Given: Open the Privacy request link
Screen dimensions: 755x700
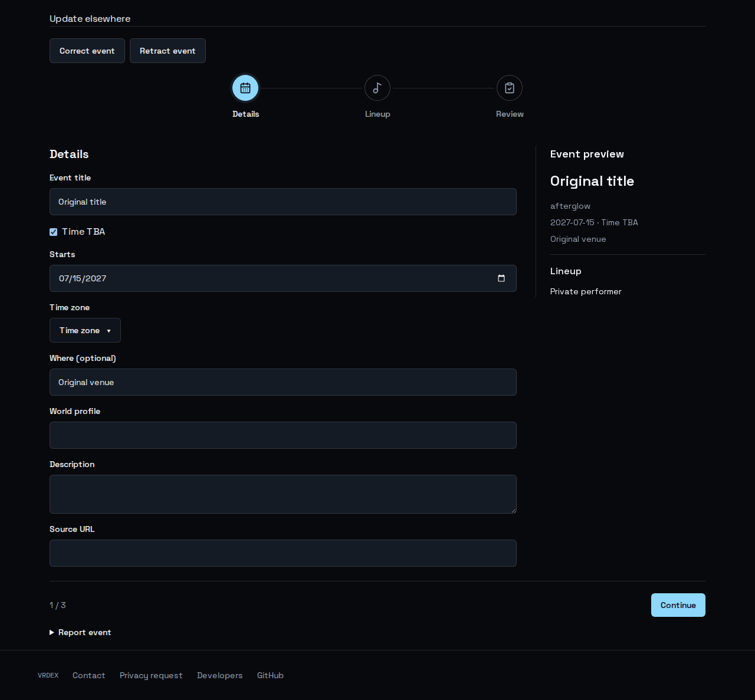Looking at the screenshot, I should coord(151,675).
